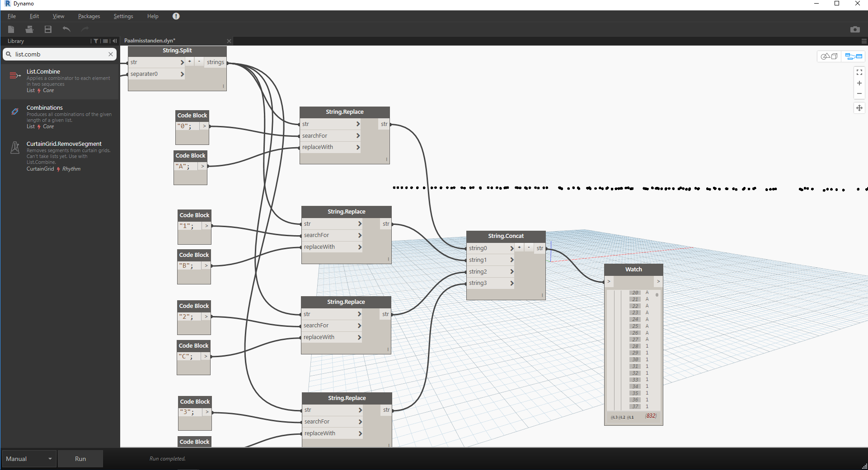Open the Edit menu
Screen dimensions: 868x470
(34, 16)
